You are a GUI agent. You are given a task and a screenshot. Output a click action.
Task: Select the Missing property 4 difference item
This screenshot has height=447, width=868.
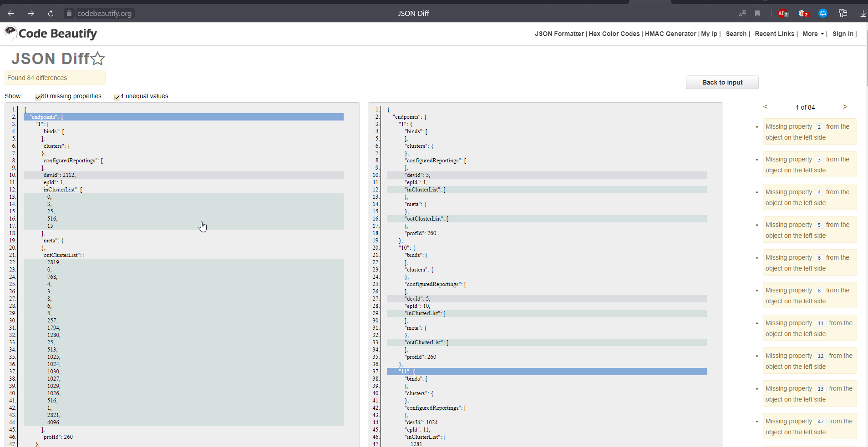(810, 197)
